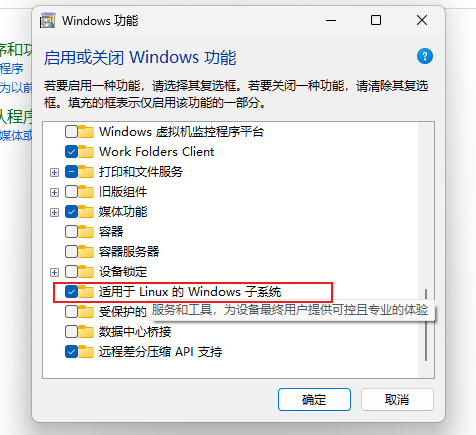The height and width of the screenshot is (435, 476).
Task: Check the 容器服务器 checkbox
Action: 71,252
